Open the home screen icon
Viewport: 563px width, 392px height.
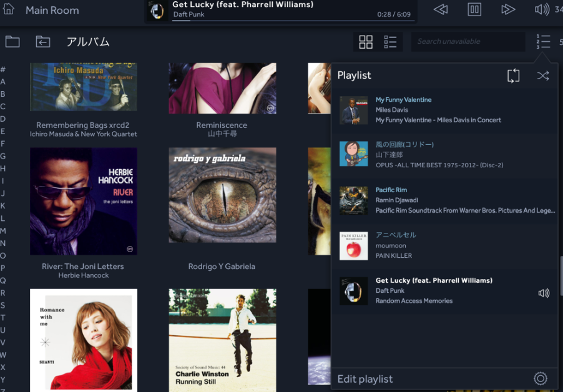(x=8, y=9)
